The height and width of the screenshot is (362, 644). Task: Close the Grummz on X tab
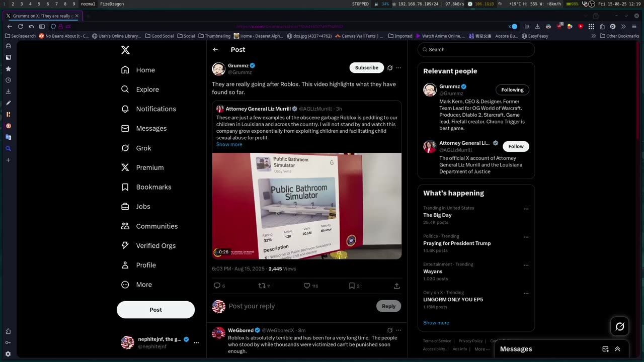(76, 16)
